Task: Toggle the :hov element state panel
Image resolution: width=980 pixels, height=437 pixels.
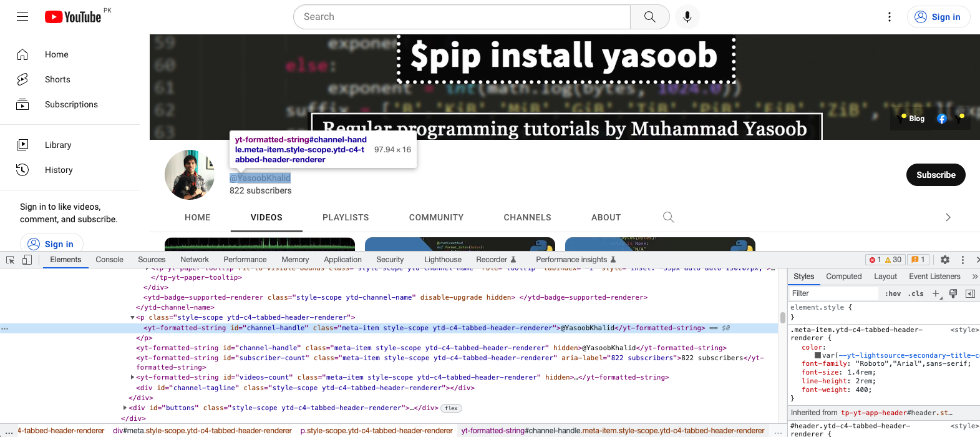Action: point(893,293)
